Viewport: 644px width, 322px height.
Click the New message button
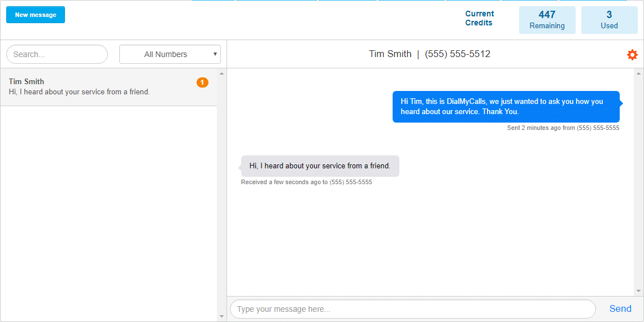tap(36, 15)
